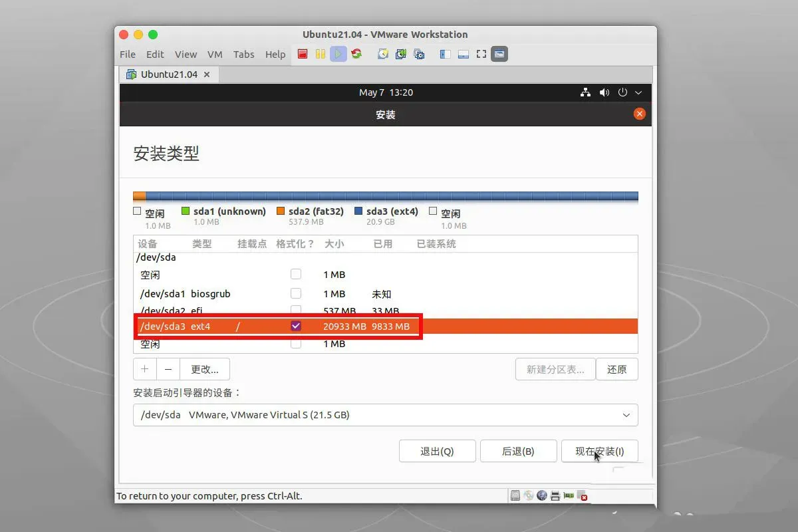Click the 未知 used cell for sda1
798x532 pixels.
[x=382, y=294]
